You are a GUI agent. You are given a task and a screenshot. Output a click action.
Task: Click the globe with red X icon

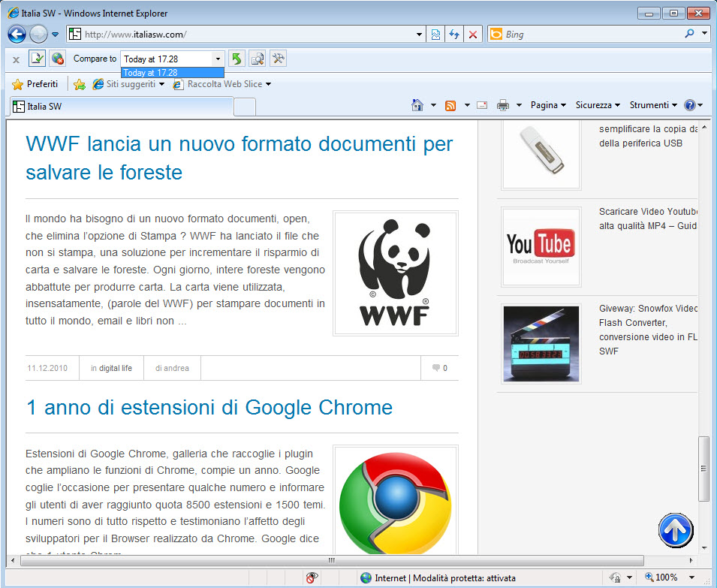[57, 59]
